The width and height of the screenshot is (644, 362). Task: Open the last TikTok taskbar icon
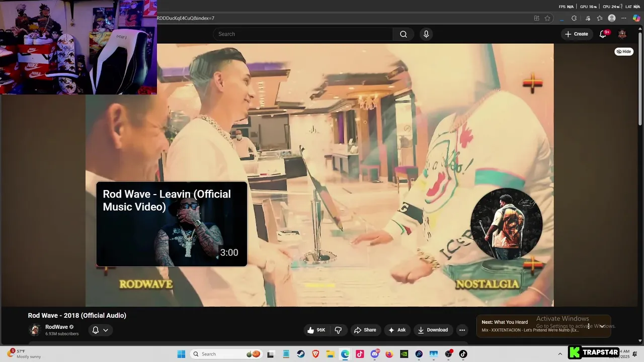point(463,354)
